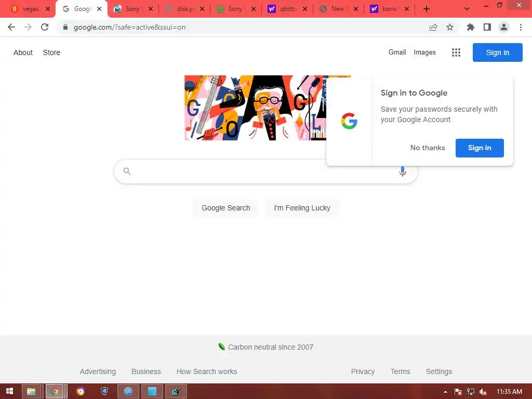
Task: Click Sign in within the popup
Action: click(480, 148)
